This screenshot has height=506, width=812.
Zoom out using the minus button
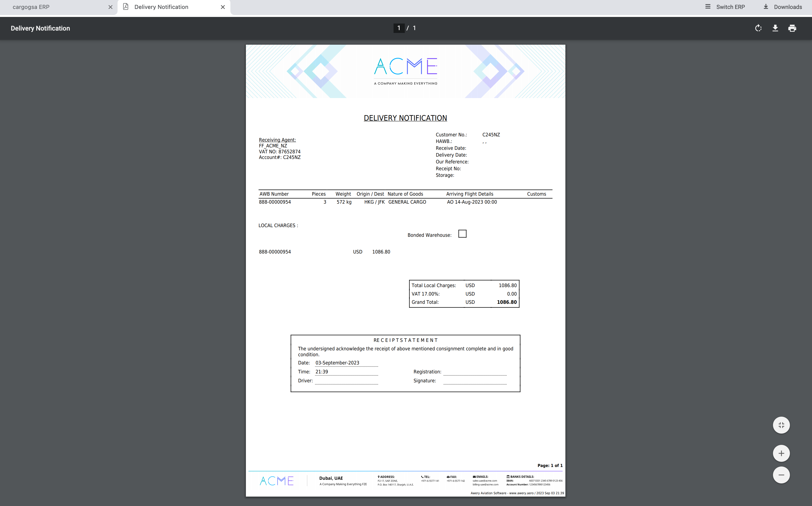point(781,475)
